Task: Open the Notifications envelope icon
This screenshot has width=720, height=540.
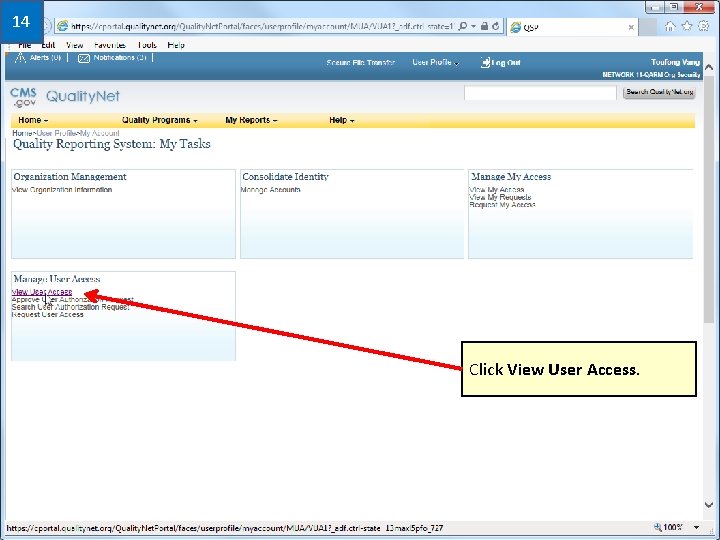Action: tap(84, 58)
